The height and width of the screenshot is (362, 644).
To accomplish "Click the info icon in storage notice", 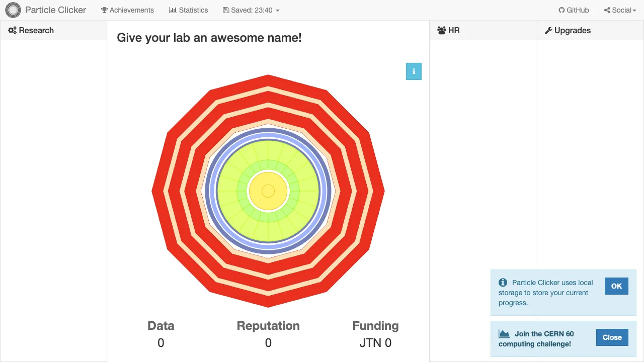I will pyautogui.click(x=503, y=283).
